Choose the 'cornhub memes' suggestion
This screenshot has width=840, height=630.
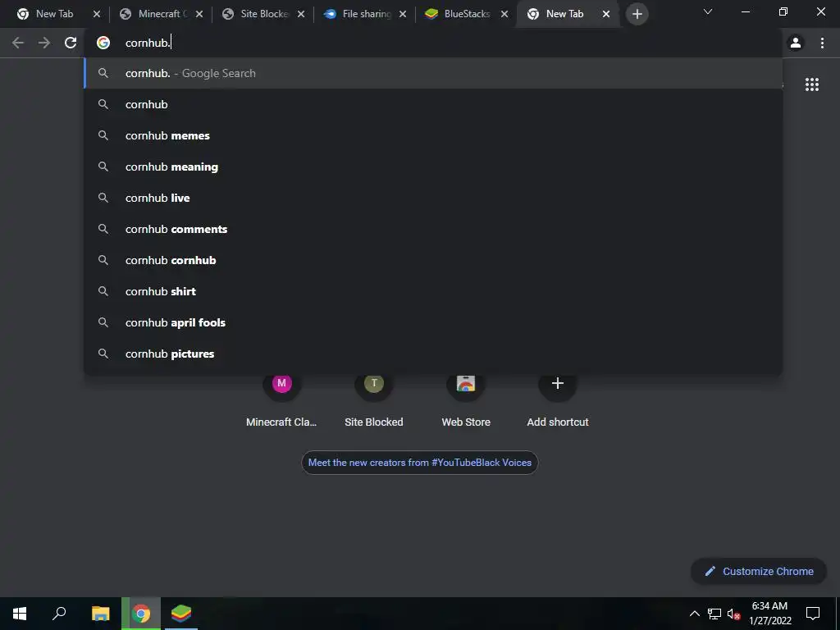click(x=433, y=135)
